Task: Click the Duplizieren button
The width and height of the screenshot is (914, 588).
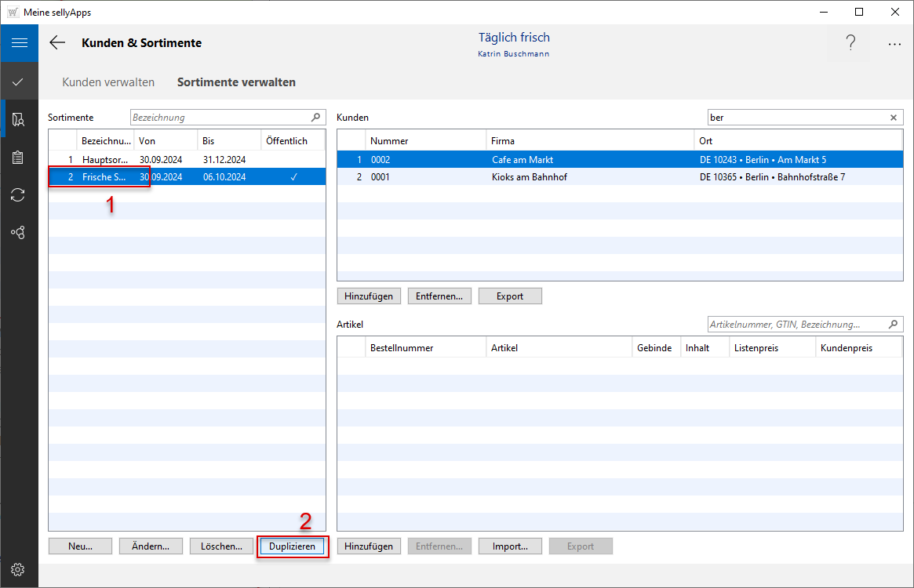Action: (x=292, y=546)
